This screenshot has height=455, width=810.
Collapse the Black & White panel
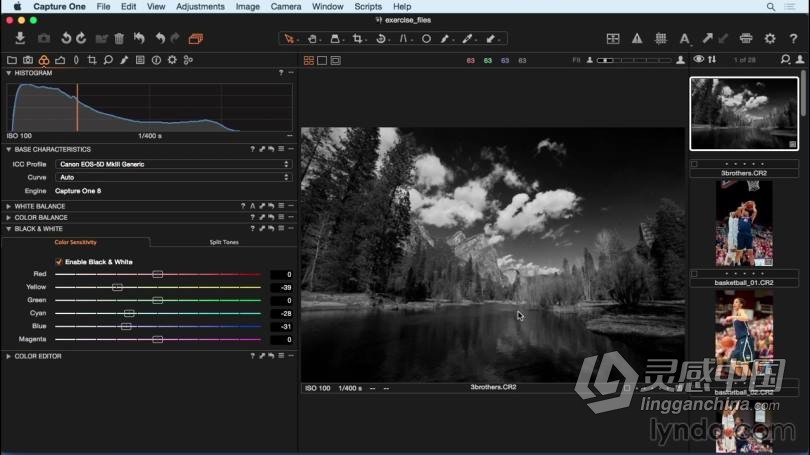8,229
